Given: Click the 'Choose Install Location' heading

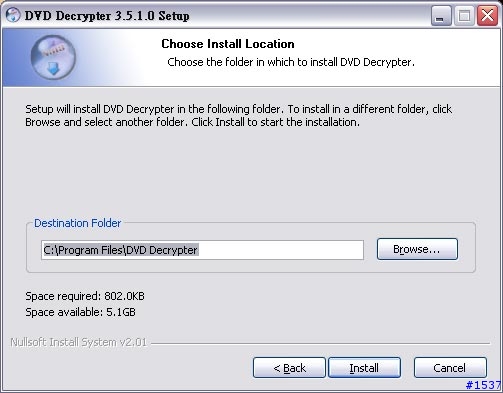Looking at the screenshot, I should click(228, 44).
